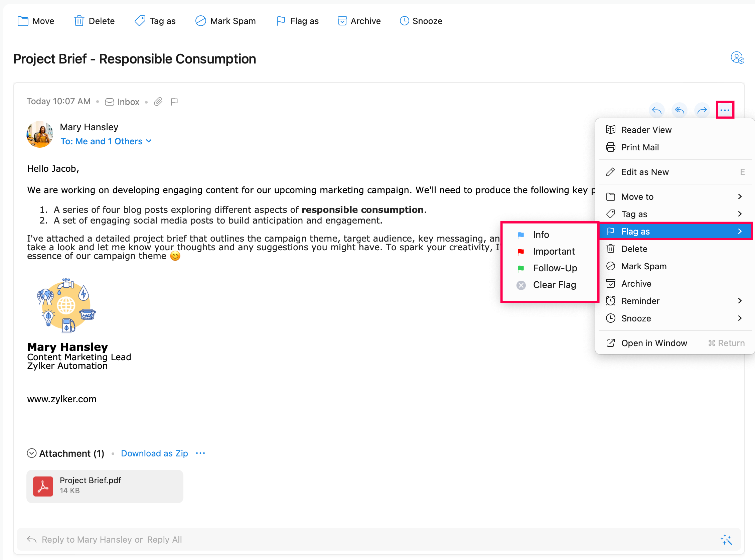Choose Clear Flag in the submenu
This screenshot has height=560, width=755.
tap(554, 285)
